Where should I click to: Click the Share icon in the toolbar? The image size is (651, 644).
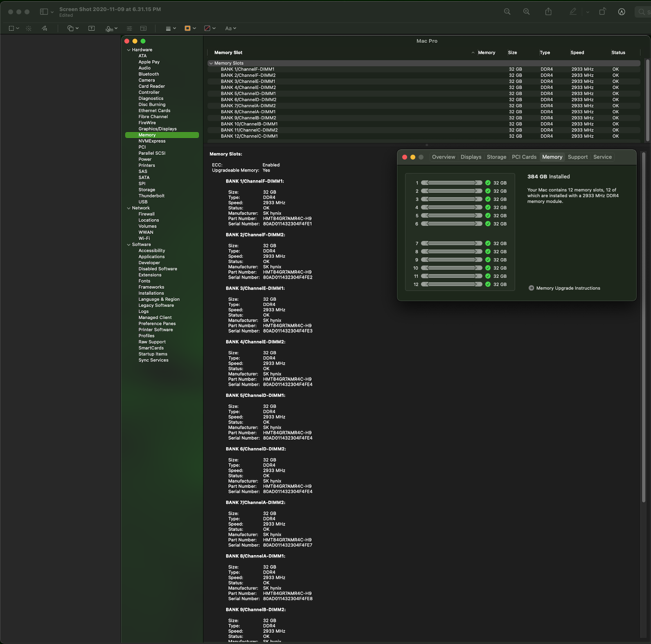coord(548,12)
